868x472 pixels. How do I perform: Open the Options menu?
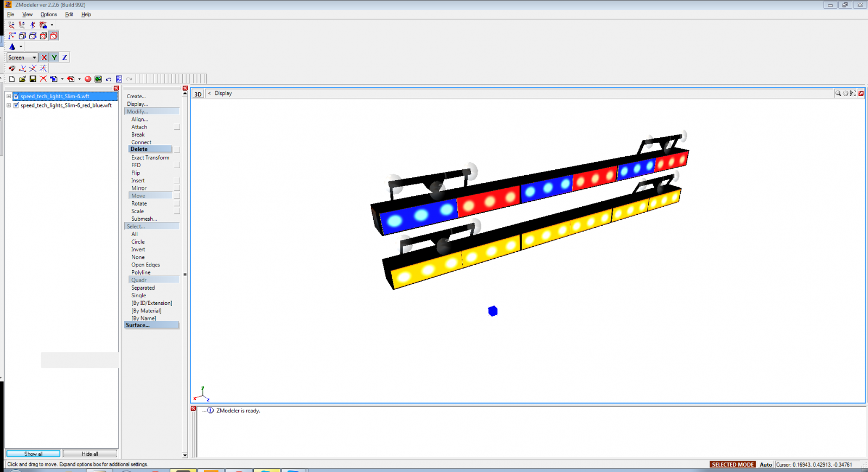48,15
